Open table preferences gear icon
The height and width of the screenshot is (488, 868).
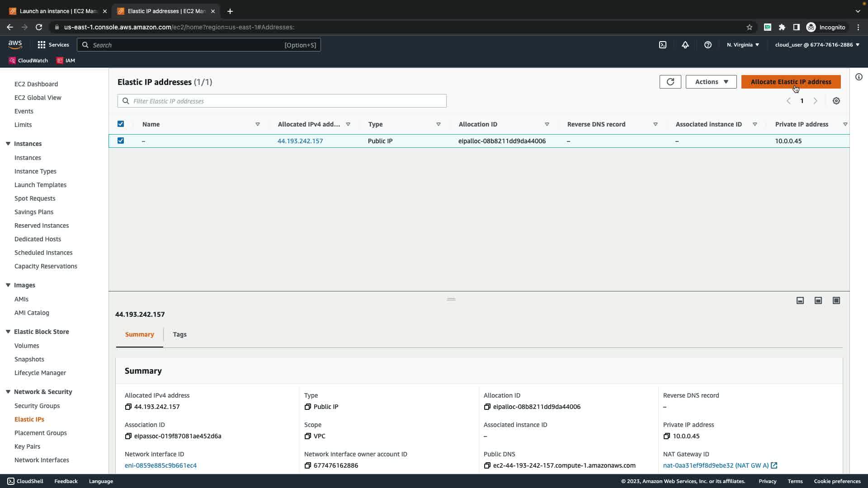coord(836,101)
